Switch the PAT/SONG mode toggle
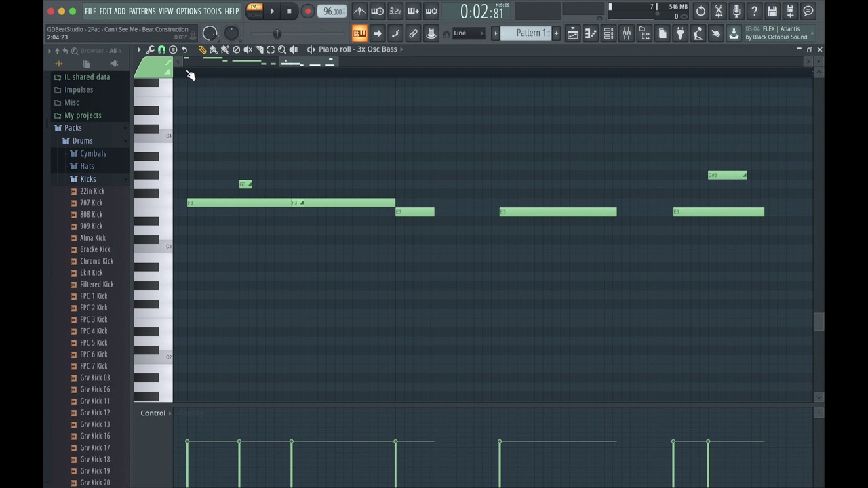868x488 pixels. (x=255, y=11)
